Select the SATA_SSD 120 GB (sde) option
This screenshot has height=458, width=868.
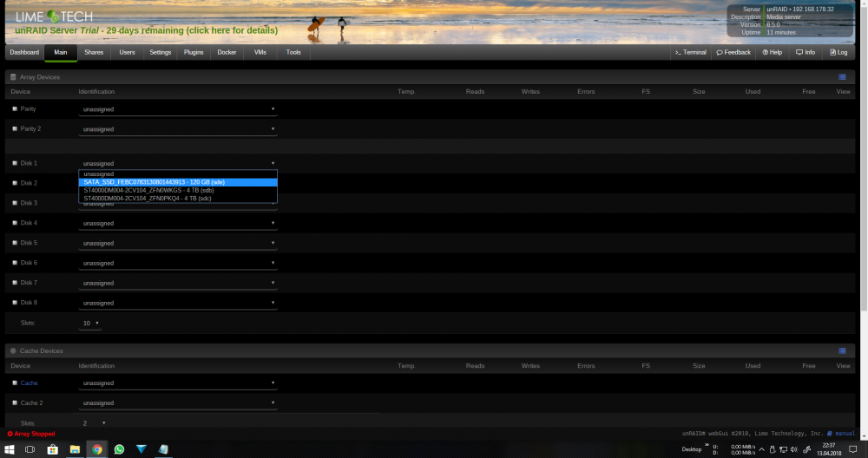(178, 182)
